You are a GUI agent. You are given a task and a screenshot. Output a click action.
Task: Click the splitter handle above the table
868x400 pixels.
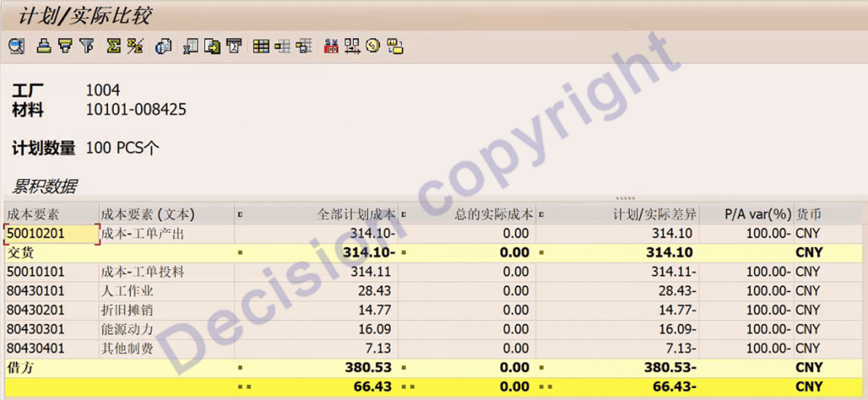[624, 198]
